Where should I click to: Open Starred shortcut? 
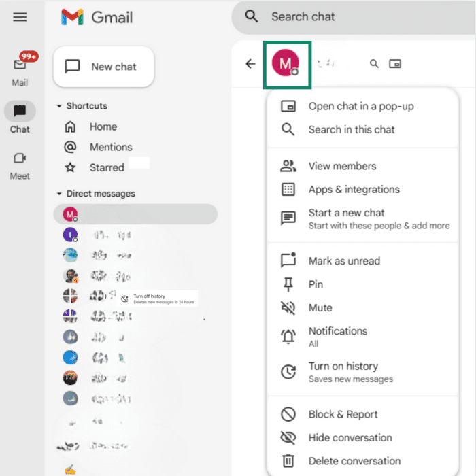(x=107, y=167)
